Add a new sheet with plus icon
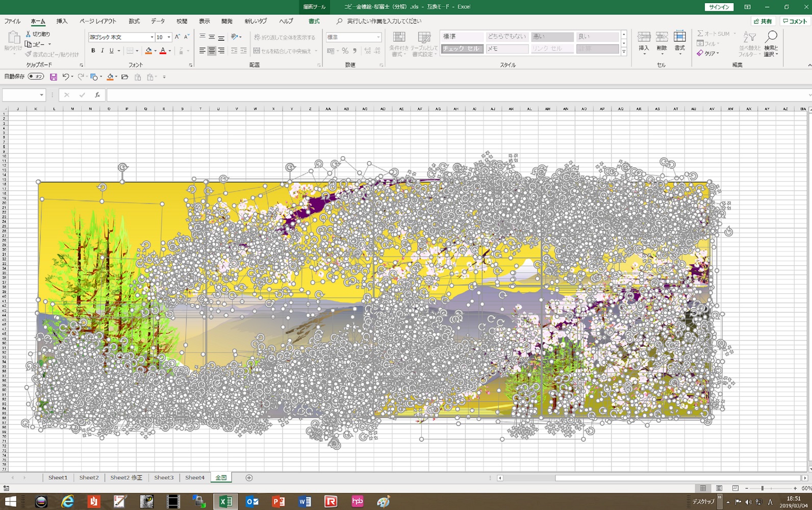812x510 pixels. pos(249,478)
